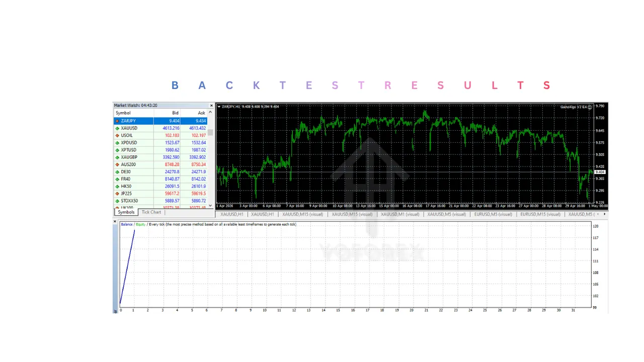Viewport: 644px width, 362px height.
Task: Switch to the Tick Chart tab
Action: [151, 212]
